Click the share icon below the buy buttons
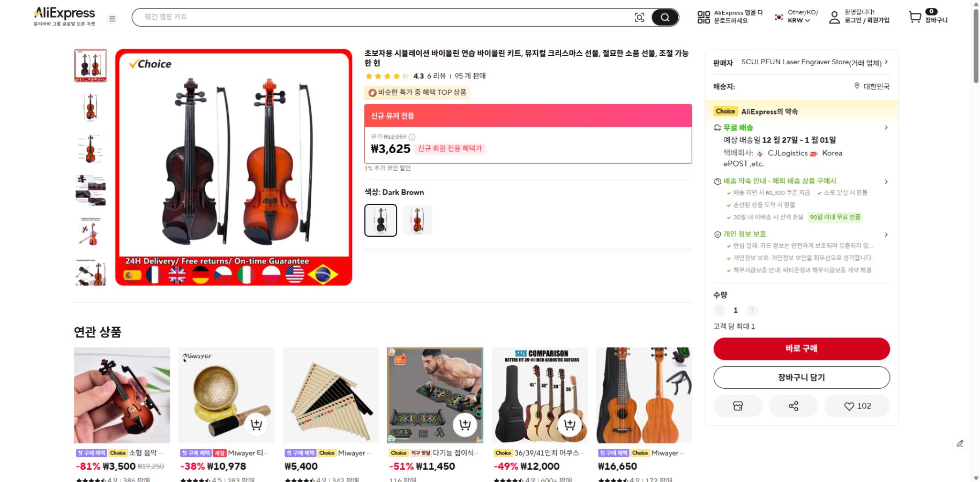This screenshot has height=482, width=980. (793, 406)
